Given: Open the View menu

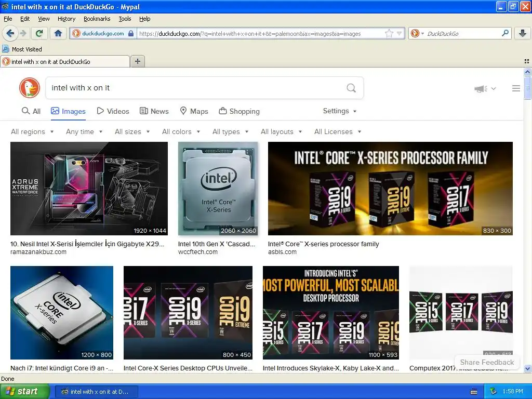Looking at the screenshot, I should click(44, 19).
